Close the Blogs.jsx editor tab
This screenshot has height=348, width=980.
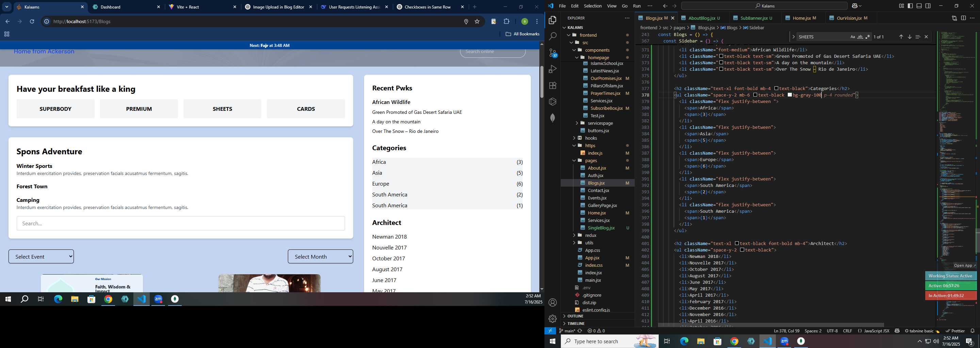(x=672, y=18)
